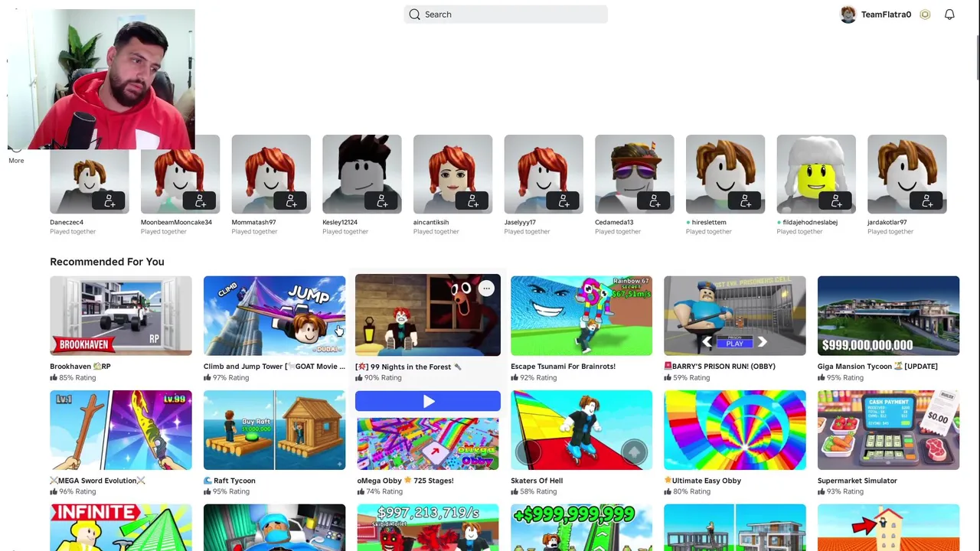980x551 pixels.
Task: Open INFINITE game thumbnail in bottom row
Action: (x=121, y=527)
